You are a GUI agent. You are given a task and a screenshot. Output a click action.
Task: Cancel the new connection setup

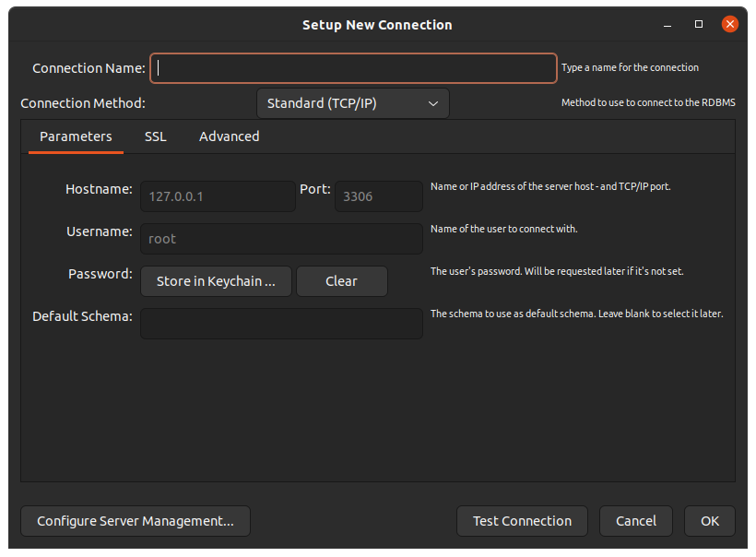point(636,521)
